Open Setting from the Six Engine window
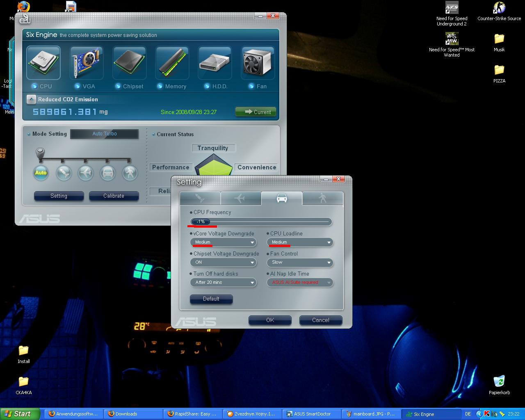Image resolution: width=525 pixels, height=420 pixels. (59, 196)
